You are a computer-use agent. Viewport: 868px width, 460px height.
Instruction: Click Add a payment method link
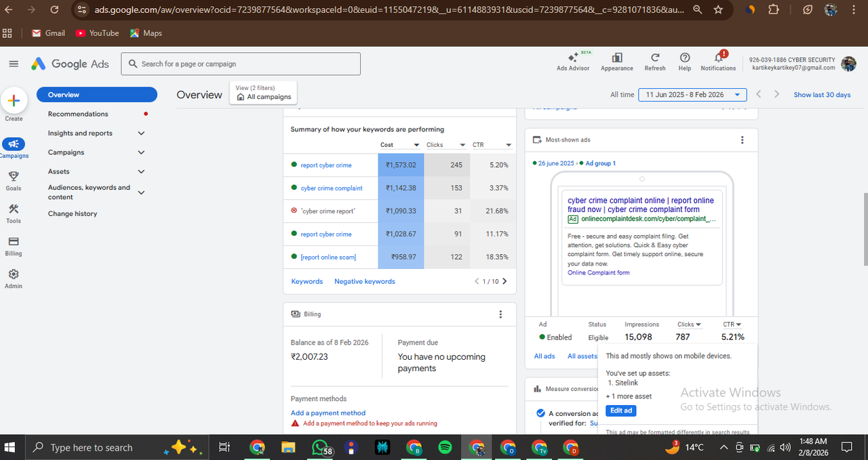pos(328,413)
